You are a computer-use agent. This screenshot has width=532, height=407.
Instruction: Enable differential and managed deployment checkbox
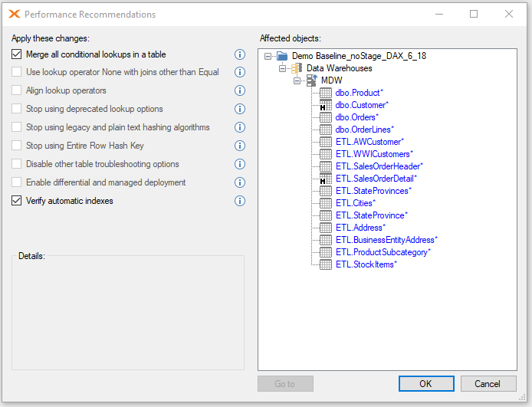(x=17, y=182)
